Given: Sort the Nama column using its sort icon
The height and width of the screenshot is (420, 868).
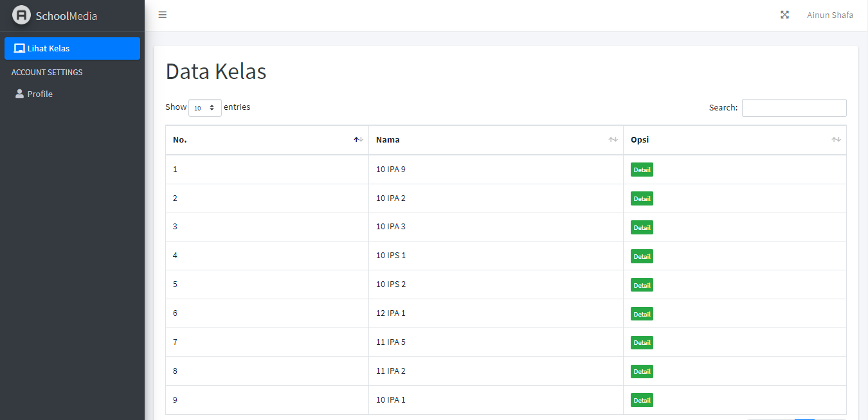Looking at the screenshot, I should tap(612, 139).
